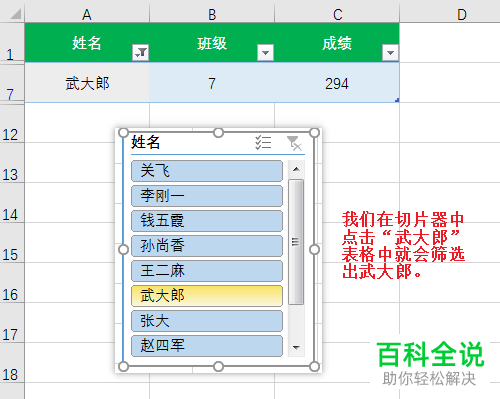Screen dimensions: 500x399
Task: Select row 13 header
Action: (12, 163)
